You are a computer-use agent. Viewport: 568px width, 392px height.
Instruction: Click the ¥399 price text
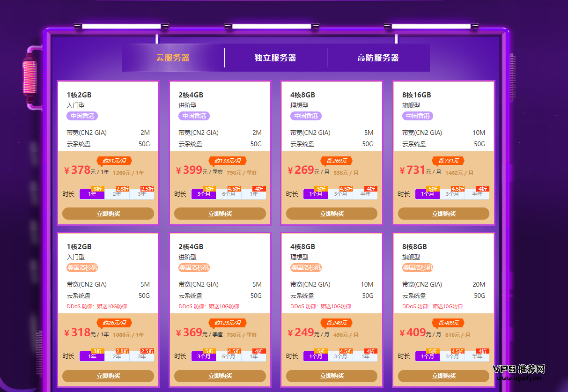[189, 170]
